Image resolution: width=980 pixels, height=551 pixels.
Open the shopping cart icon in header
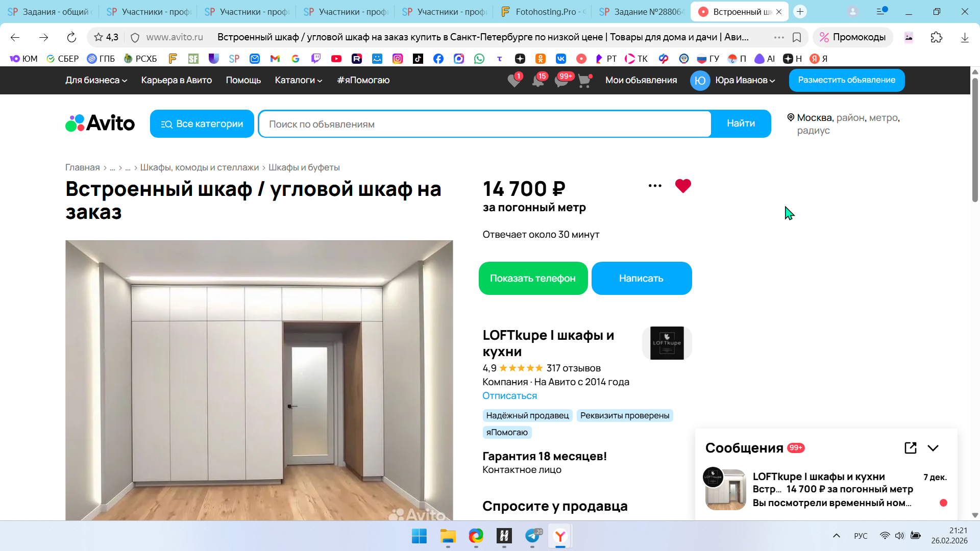pyautogui.click(x=584, y=81)
